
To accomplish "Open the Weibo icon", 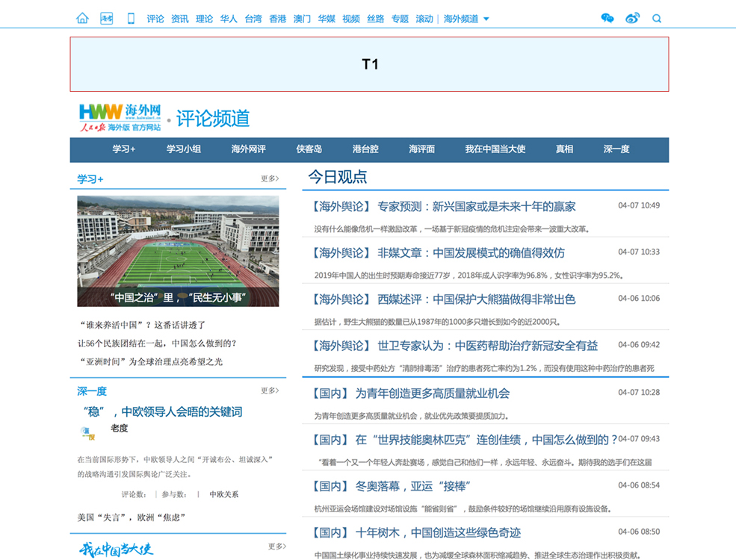I will coord(632,18).
